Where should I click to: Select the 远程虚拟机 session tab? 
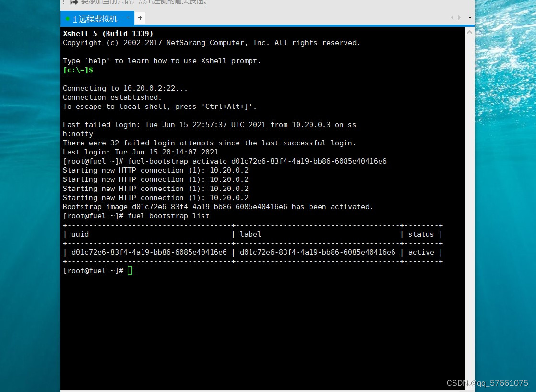tap(95, 19)
